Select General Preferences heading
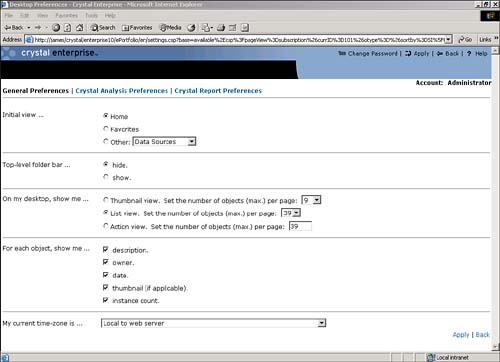Viewport: 500px width, 362px height. pyautogui.click(x=36, y=91)
